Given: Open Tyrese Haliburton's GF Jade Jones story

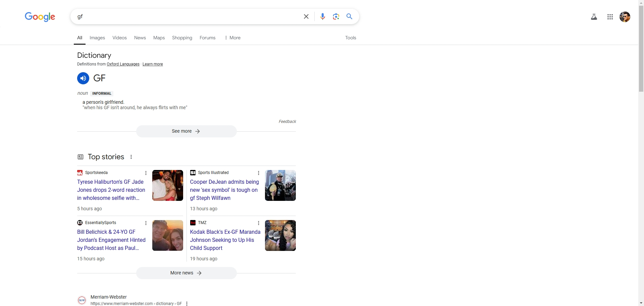Looking at the screenshot, I should (x=111, y=190).
